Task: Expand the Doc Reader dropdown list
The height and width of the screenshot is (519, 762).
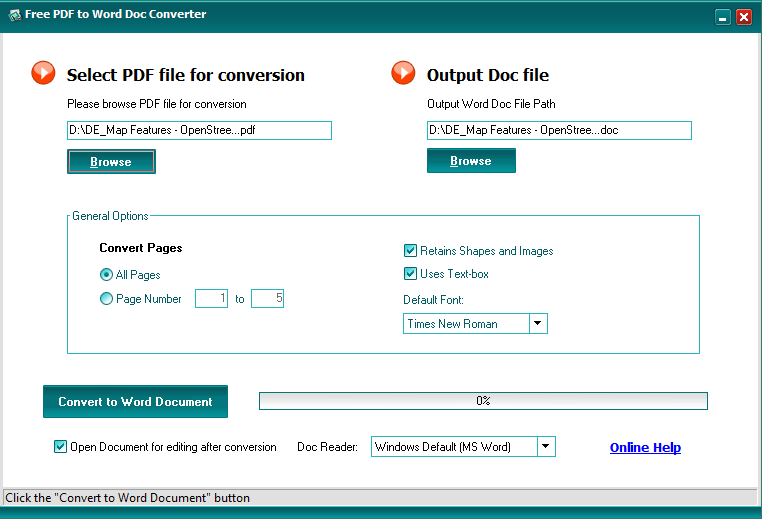Action: (546, 447)
